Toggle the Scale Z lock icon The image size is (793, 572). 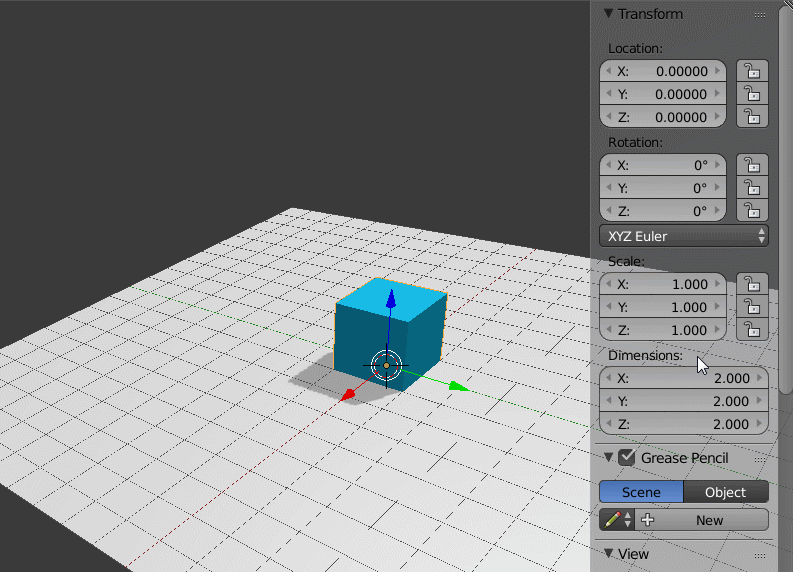[752, 330]
